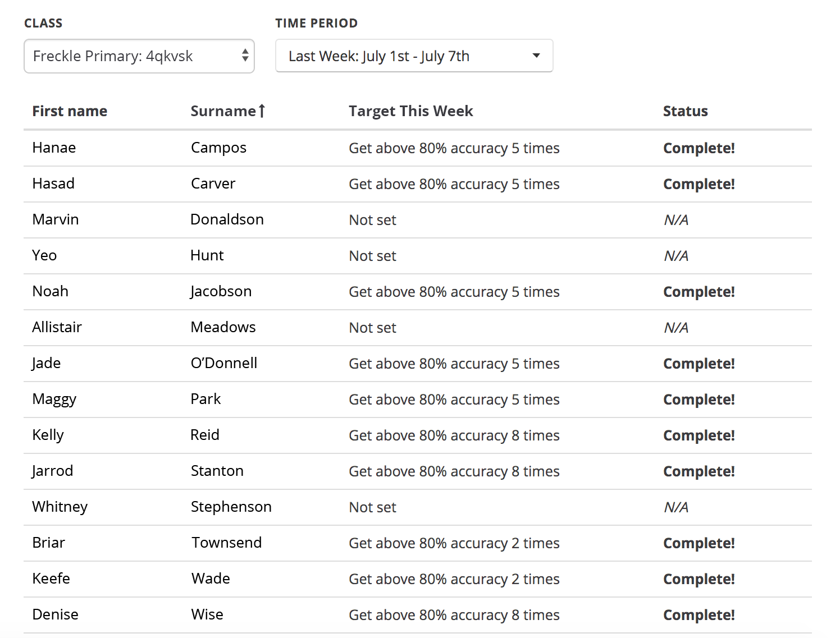Select first name Hanae
The width and height of the screenshot is (840, 638).
pyautogui.click(x=54, y=148)
